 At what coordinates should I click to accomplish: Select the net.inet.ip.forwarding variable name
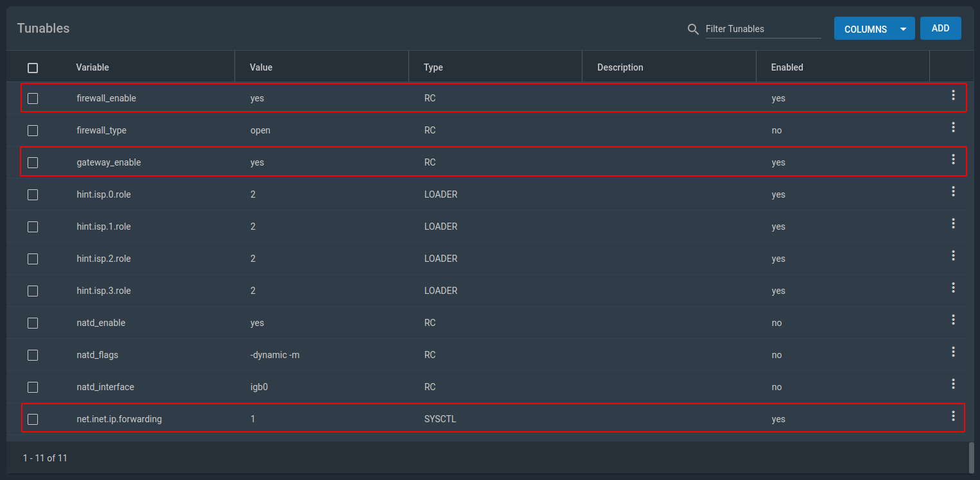pos(119,419)
